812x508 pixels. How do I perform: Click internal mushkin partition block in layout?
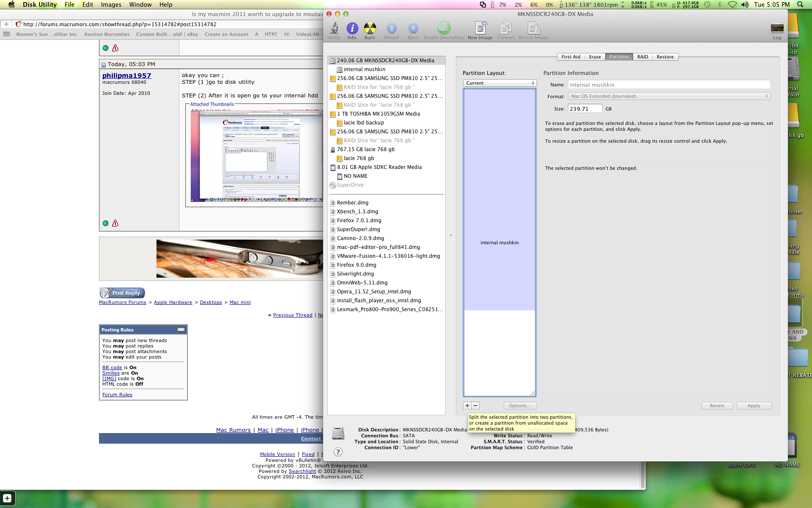499,200
